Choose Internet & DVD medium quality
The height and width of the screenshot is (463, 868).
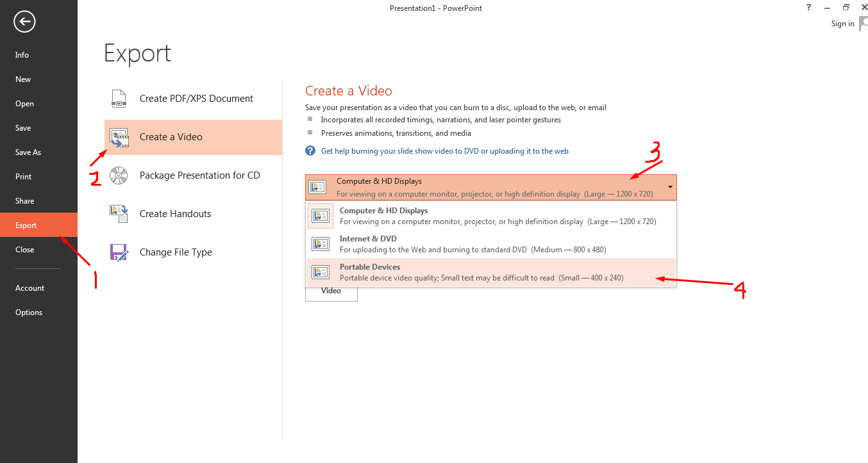(x=491, y=244)
